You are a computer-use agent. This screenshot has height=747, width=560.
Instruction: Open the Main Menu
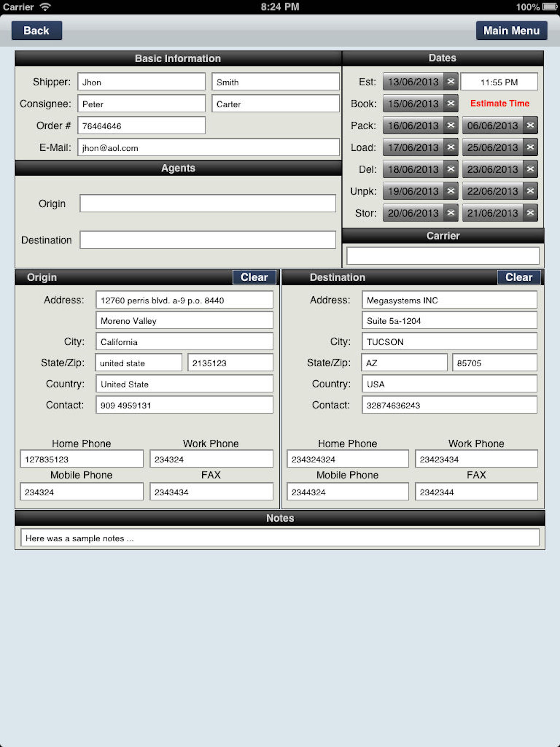[511, 30]
